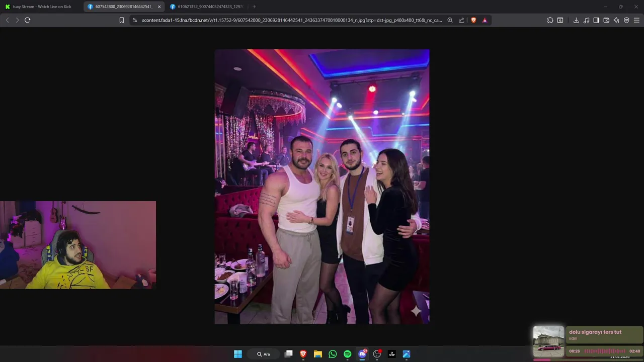
Task: Open Brave VPN shield icon
Action: point(626,20)
